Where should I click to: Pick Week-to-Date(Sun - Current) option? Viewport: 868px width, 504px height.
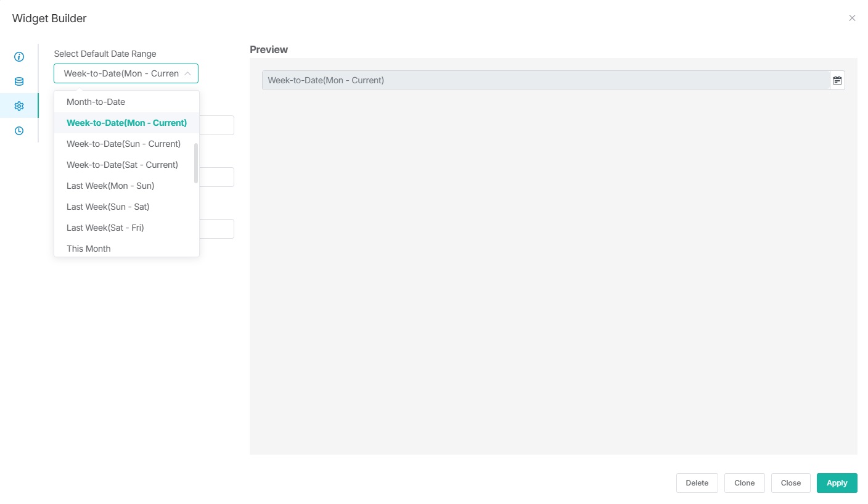point(123,144)
